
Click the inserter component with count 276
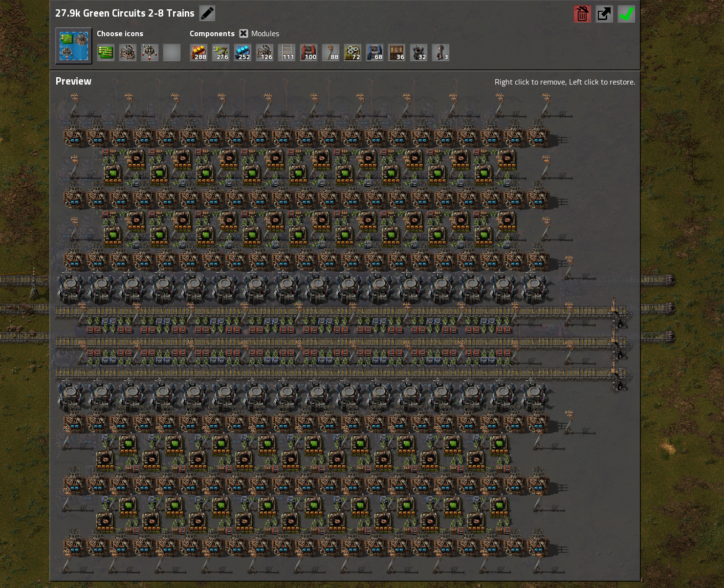[220, 52]
